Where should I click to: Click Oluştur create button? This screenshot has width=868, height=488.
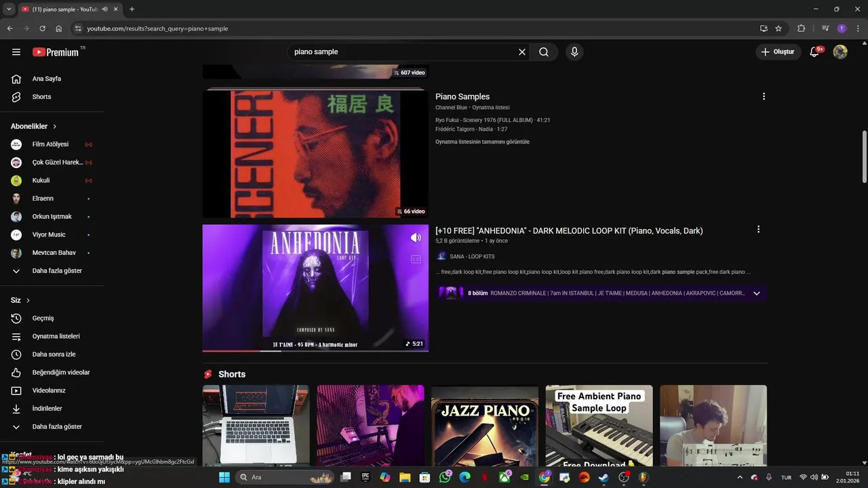coord(778,52)
